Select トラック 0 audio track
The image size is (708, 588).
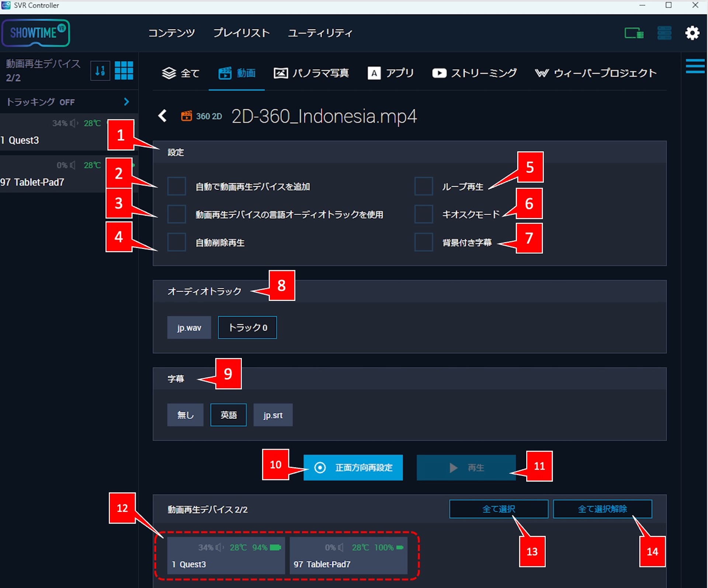click(x=247, y=327)
